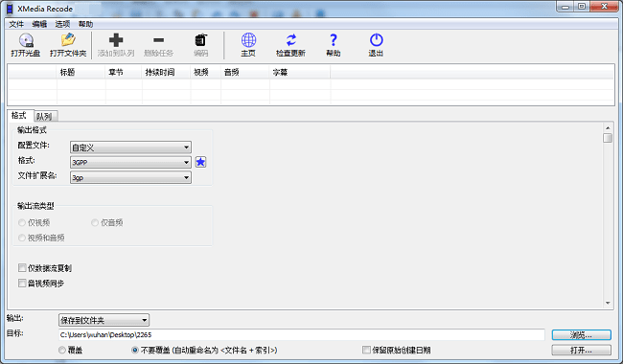623x364 pixels.
Task: Open the output Save to folder dropdown
Action: coord(104,320)
